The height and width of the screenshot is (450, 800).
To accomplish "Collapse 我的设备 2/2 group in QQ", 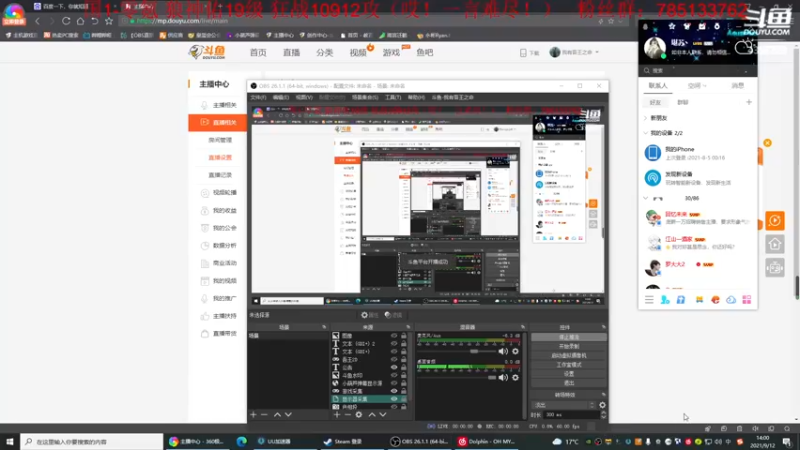I will [x=645, y=133].
